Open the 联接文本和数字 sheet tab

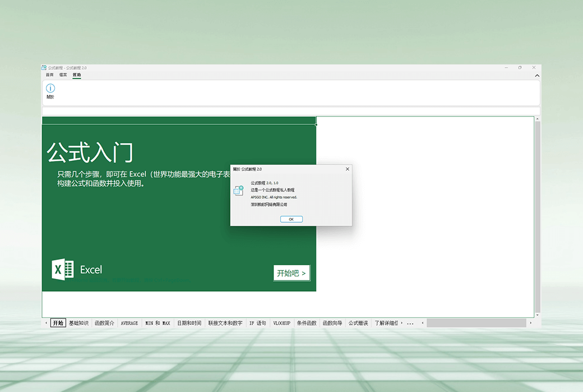pyautogui.click(x=225, y=323)
